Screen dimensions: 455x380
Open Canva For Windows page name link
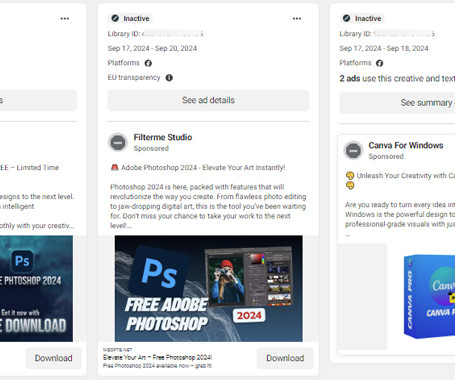pos(406,145)
